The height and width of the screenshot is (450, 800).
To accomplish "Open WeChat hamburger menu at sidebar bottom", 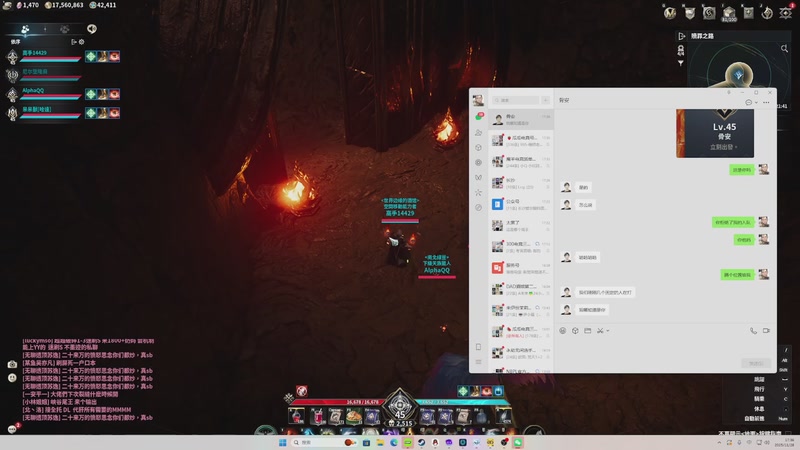I will pyautogui.click(x=479, y=362).
